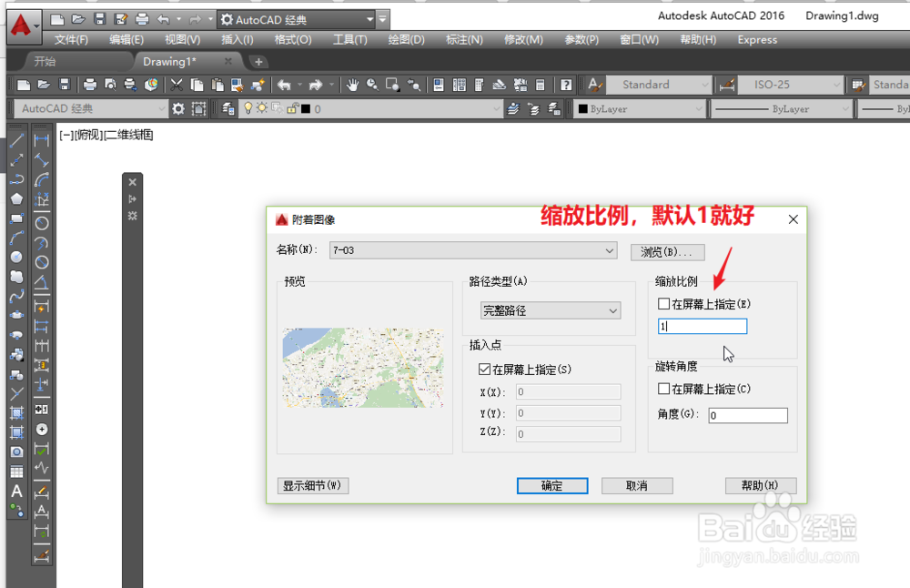Click the scale factor input field
Image resolution: width=910 pixels, height=588 pixels.
[x=703, y=326]
